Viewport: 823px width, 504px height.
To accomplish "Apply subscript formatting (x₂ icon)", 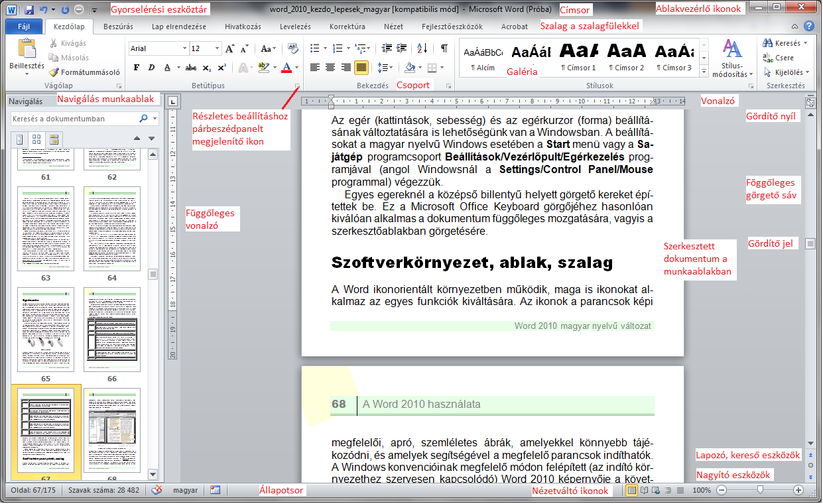I will pyautogui.click(x=207, y=68).
